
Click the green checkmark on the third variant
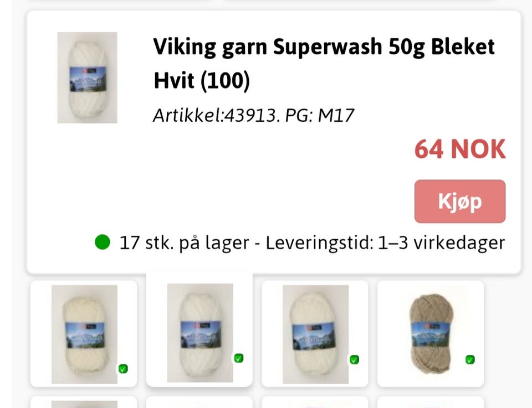click(x=354, y=359)
